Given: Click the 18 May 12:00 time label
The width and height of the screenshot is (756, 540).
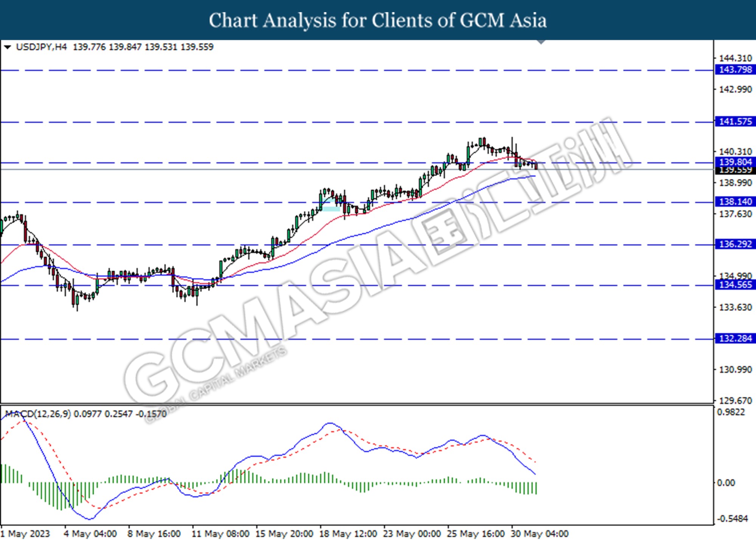Looking at the screenshot, I should tap(348, 534).
